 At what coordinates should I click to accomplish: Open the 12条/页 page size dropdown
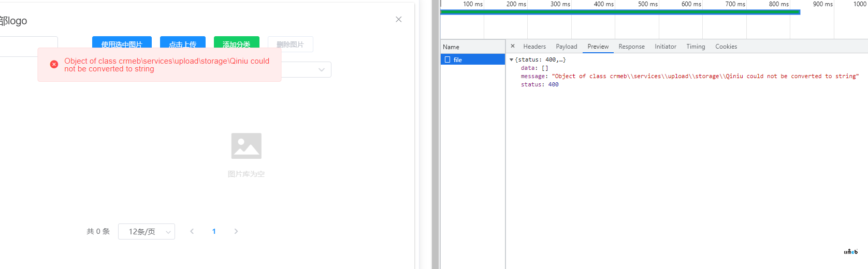[x=147, y=231]
